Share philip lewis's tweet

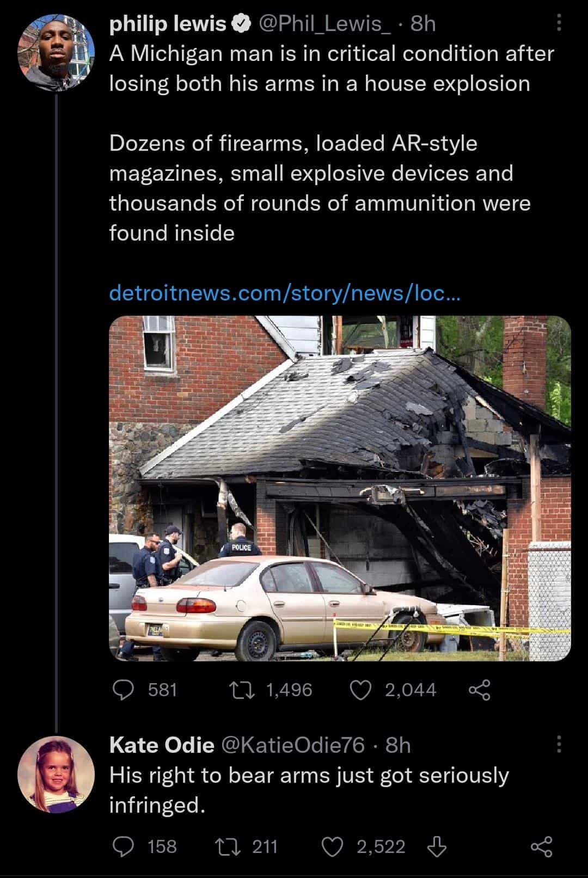click(480, 690)
